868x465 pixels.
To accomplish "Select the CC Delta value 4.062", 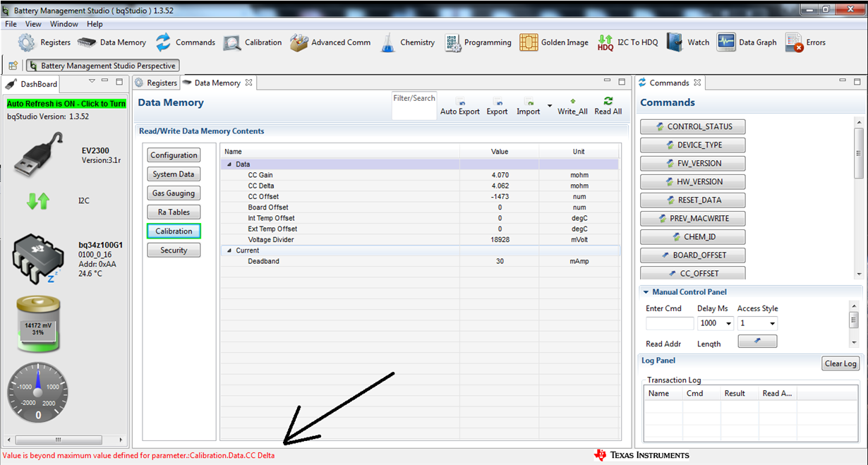I will pos(500,186).
